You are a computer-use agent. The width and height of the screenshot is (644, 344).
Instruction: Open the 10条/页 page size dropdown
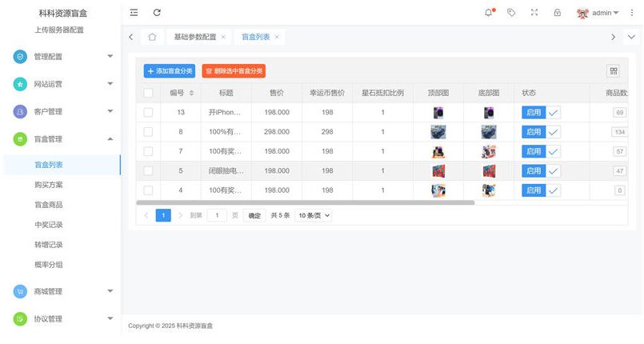(x=314, y=215)
